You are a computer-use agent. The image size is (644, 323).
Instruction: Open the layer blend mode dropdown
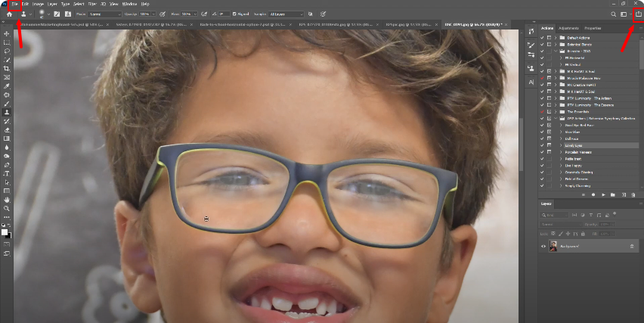pos(561,225)
